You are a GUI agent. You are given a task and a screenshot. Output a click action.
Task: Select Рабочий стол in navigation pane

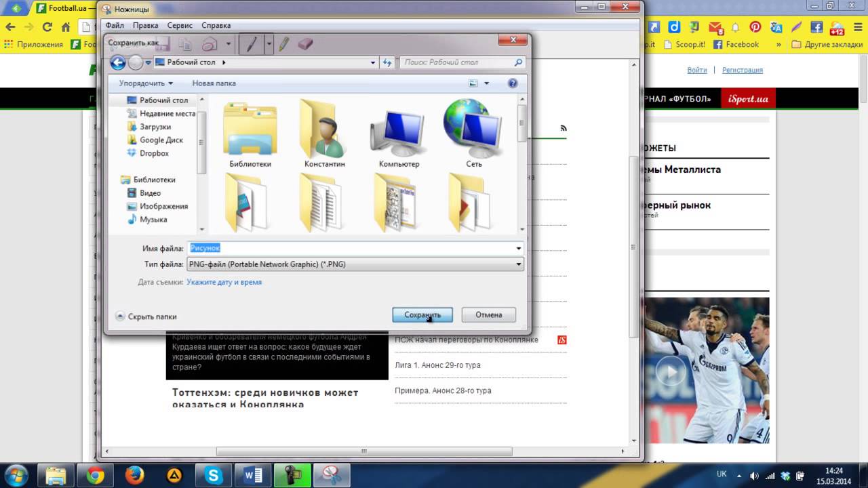pos(158,100)
